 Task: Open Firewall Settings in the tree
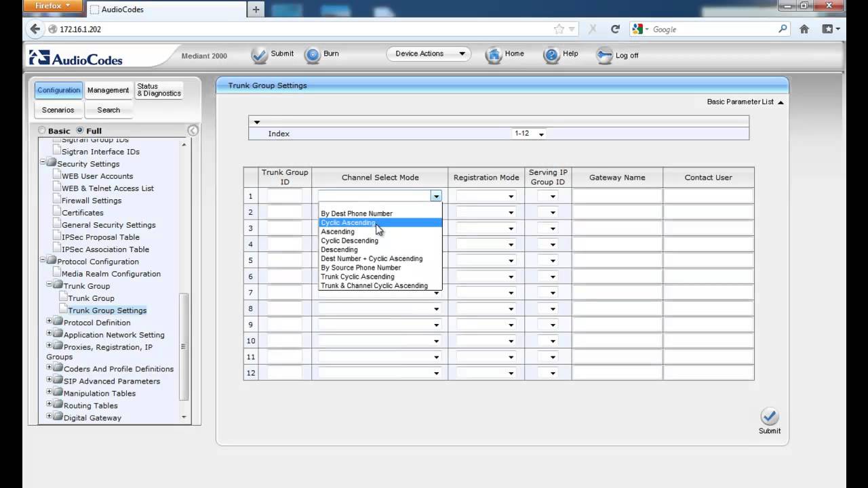pos(92,201)
